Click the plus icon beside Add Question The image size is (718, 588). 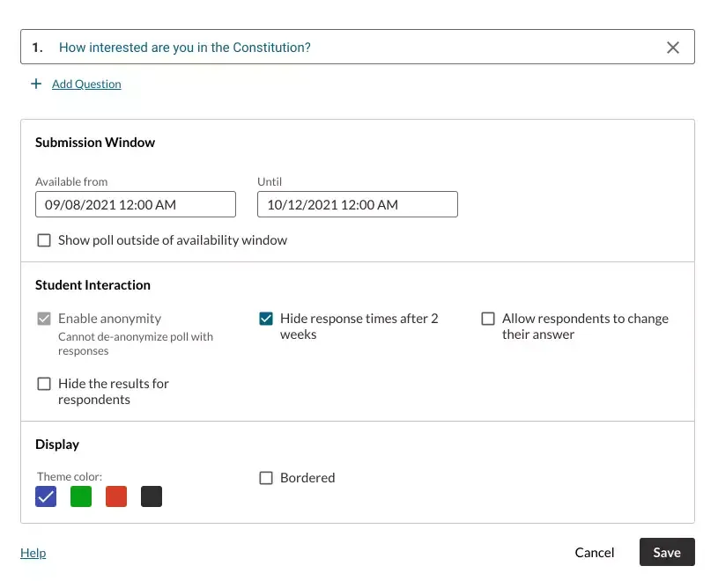(x=36, y=84)
